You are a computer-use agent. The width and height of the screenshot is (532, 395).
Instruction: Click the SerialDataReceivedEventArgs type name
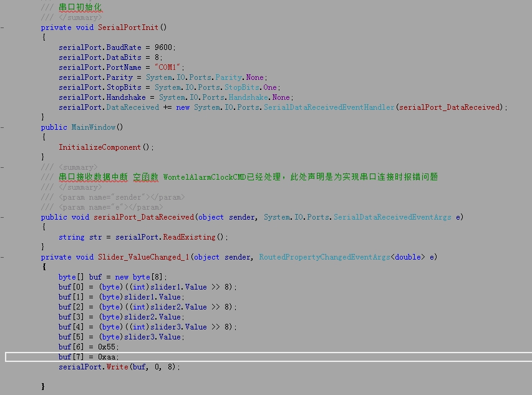point(392,217)
